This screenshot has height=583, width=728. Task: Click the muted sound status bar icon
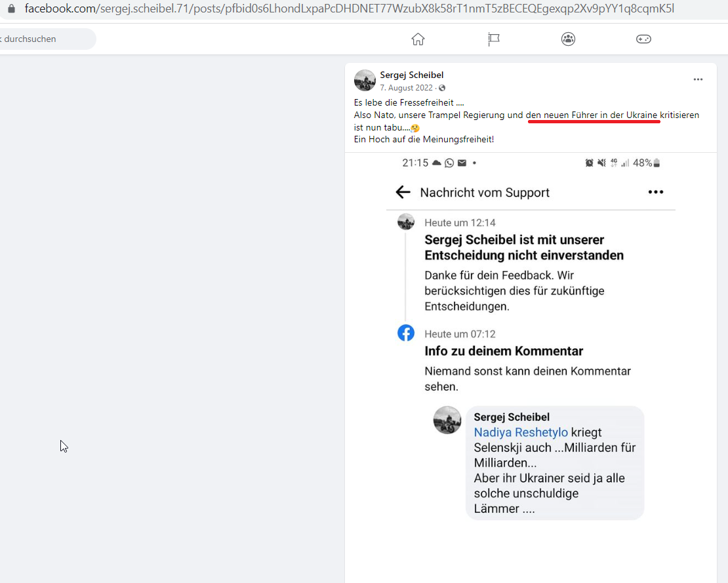(x=601, y=163)
